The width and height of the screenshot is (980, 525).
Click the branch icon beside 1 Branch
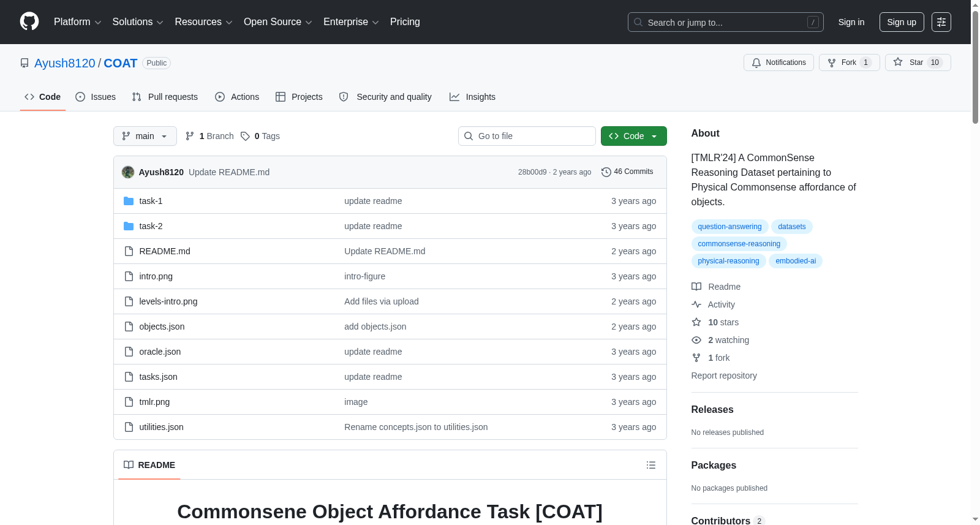coord(190,136)
